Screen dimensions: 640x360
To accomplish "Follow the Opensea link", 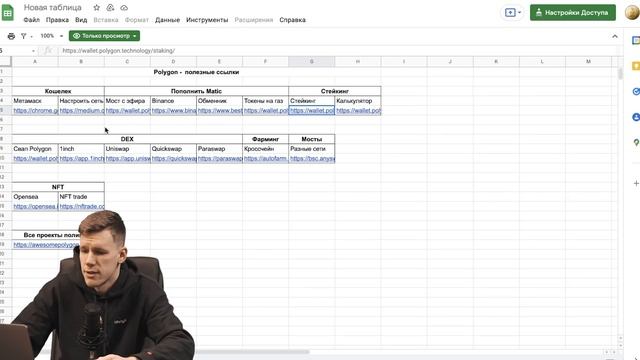I will (35, 207).
